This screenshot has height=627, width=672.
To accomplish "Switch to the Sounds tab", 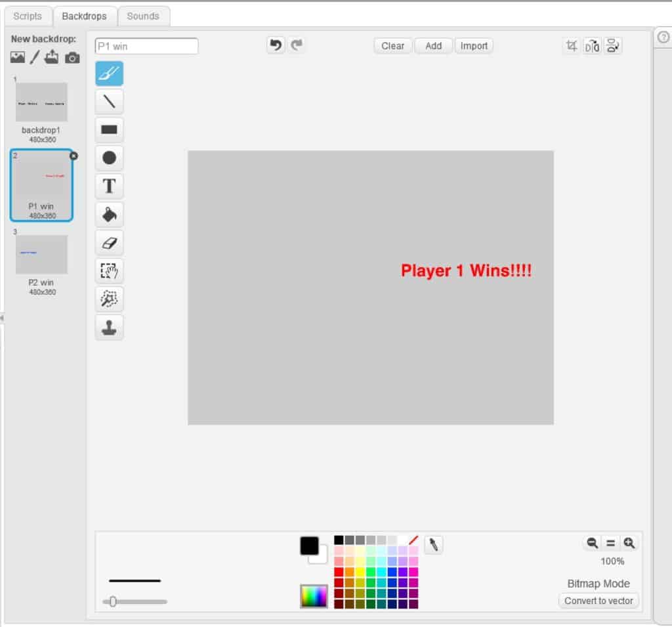I will pyautogui.click(x=143, y=16).
